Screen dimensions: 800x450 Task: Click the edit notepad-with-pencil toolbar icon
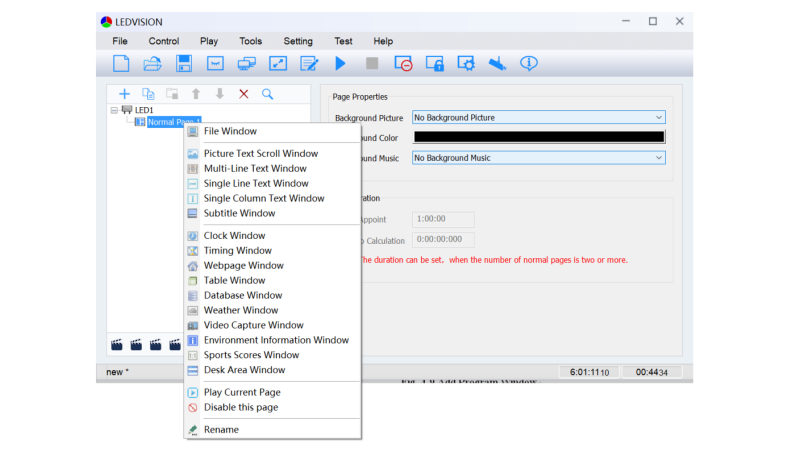tap(309, 63)
